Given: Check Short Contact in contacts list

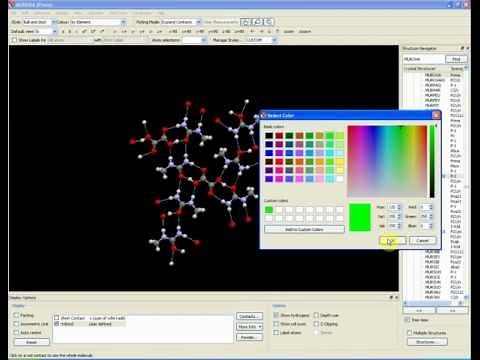Looking at the screenshot, I should [x=57, y=318].
